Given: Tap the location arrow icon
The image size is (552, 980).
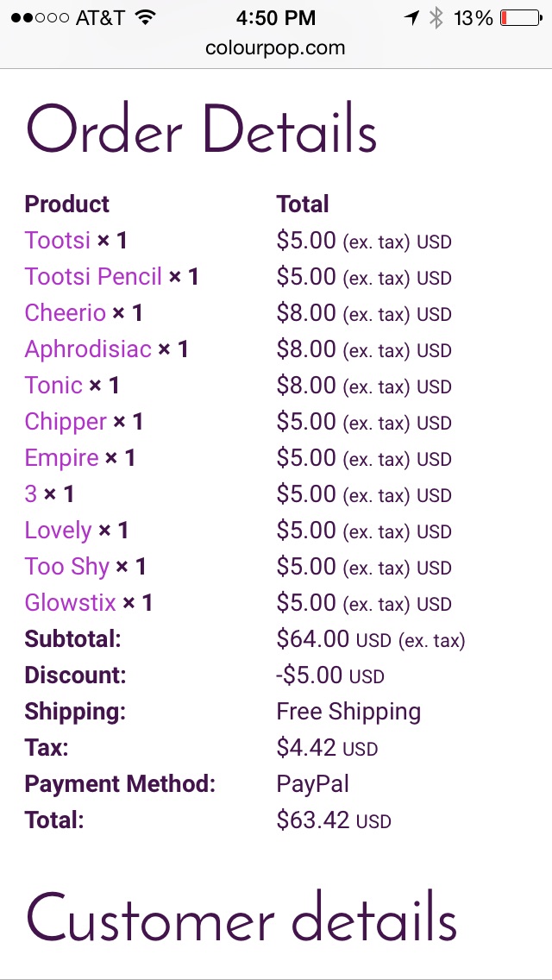Looking at the screenshot, I should coord(411,18).
